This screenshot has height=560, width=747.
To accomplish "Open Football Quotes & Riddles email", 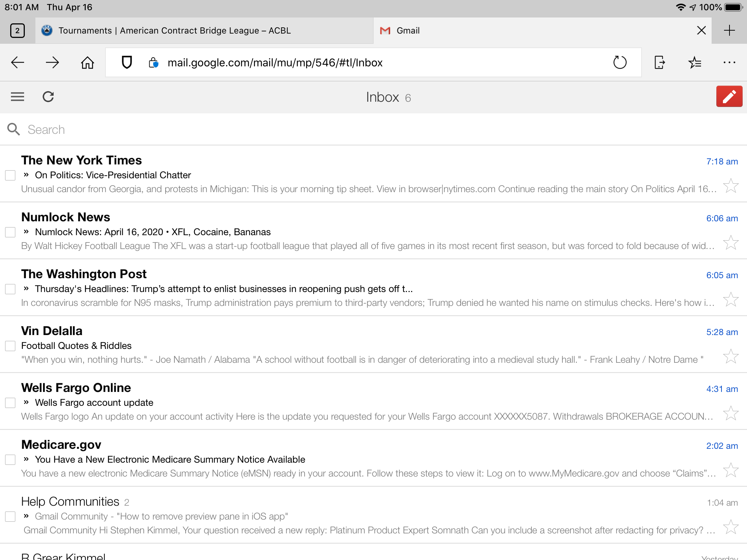I will pos(373,345).
